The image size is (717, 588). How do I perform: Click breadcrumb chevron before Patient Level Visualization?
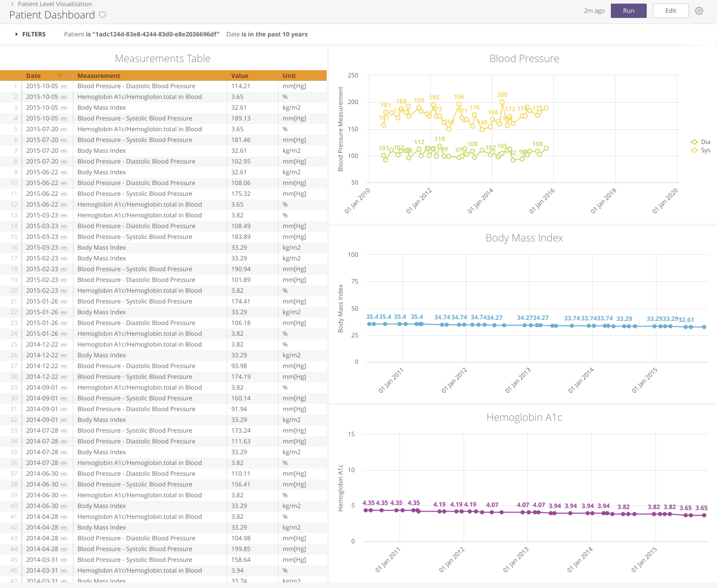[x=12, y=4]
